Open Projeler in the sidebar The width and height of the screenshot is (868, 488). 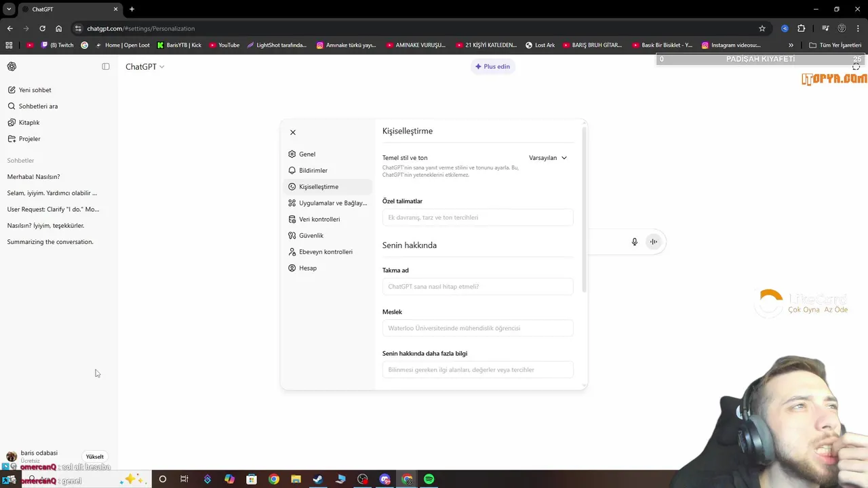point(59,139)
